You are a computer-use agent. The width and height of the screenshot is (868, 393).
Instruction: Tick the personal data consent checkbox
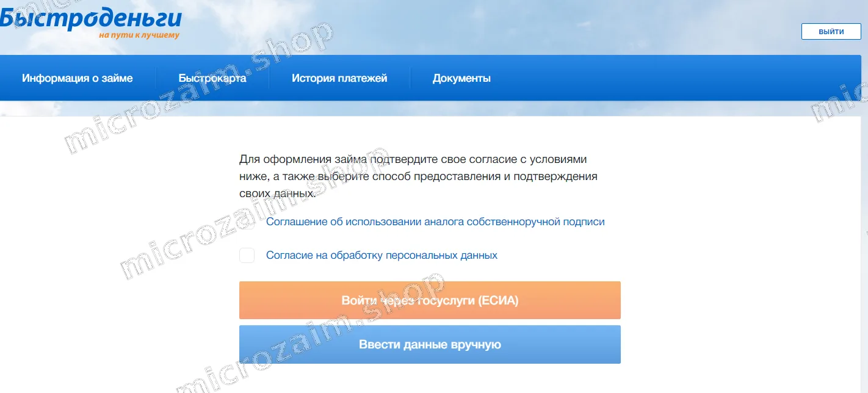[247, 255]
